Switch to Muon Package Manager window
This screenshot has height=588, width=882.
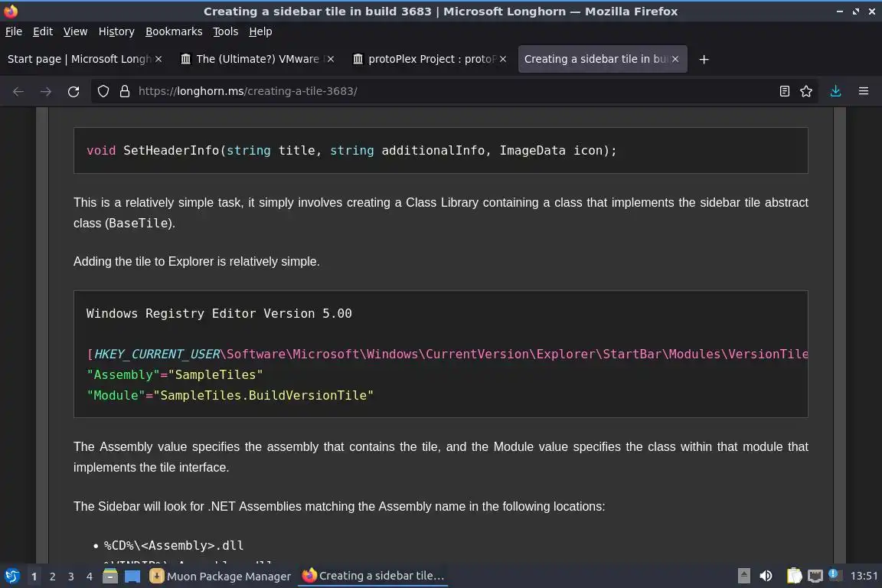coord(220,577)
